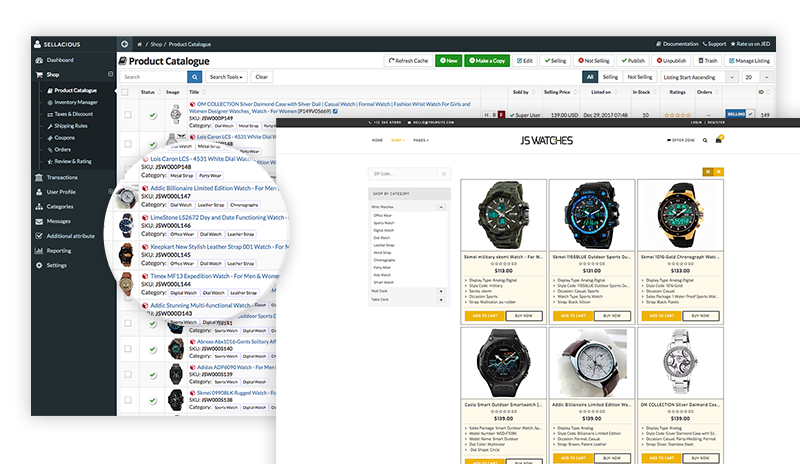
Task: Open Support link in top bar
Action: tap(714, 44)
